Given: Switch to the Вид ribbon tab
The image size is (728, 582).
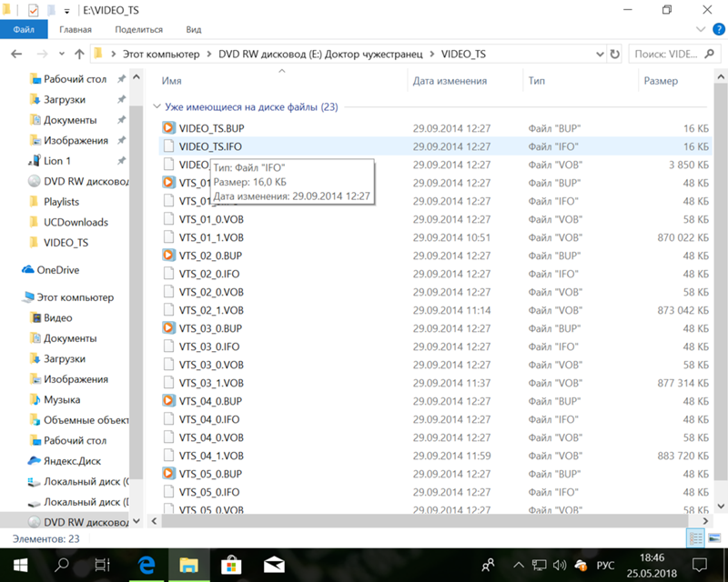Looking at the screenshot, I should point(194,29).
